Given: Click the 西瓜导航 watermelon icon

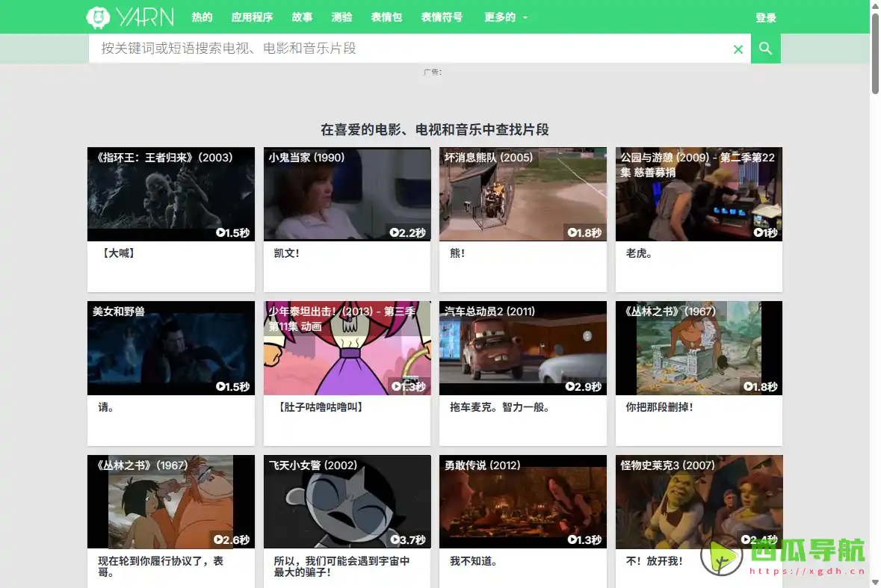Looking at the screenshot, I should click(x=722, y=559).
